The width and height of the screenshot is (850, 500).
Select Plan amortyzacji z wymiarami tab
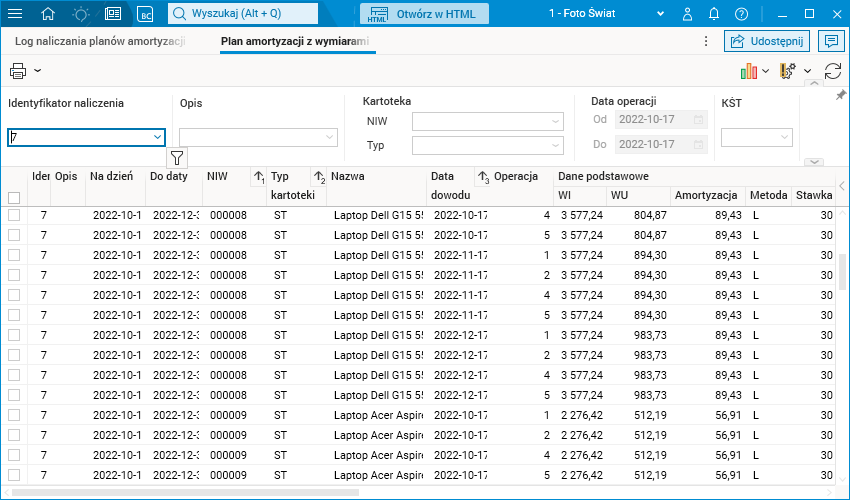point(295,41)
